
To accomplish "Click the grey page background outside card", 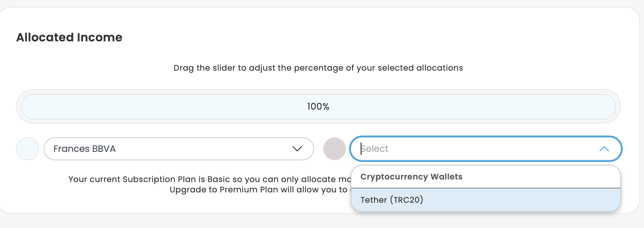I will (316, 222).
